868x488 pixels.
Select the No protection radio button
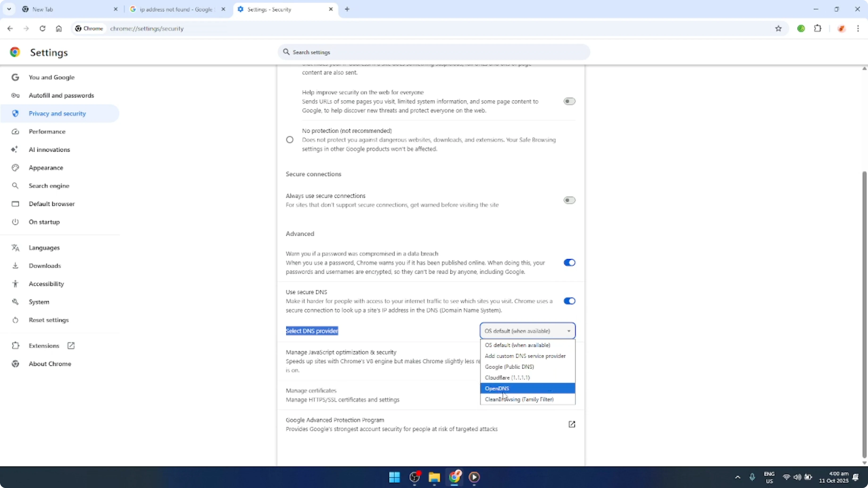[x=290, y=139]
